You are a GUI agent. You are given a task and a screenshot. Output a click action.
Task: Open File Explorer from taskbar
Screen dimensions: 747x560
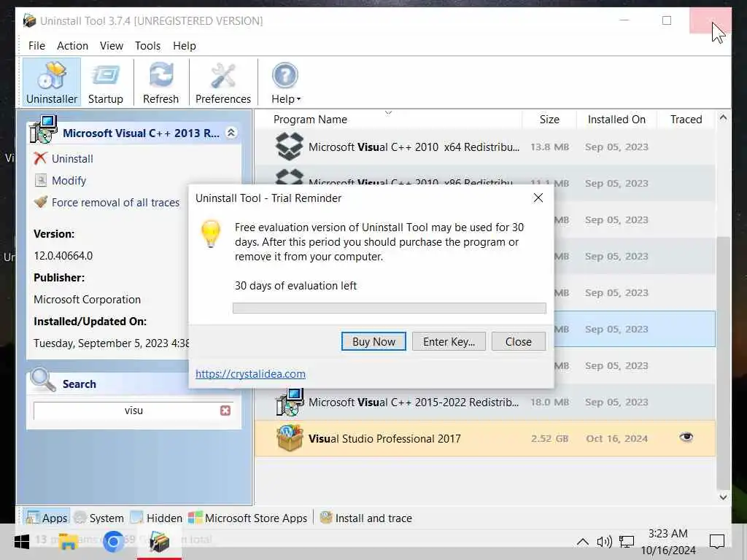coord(68,542)
